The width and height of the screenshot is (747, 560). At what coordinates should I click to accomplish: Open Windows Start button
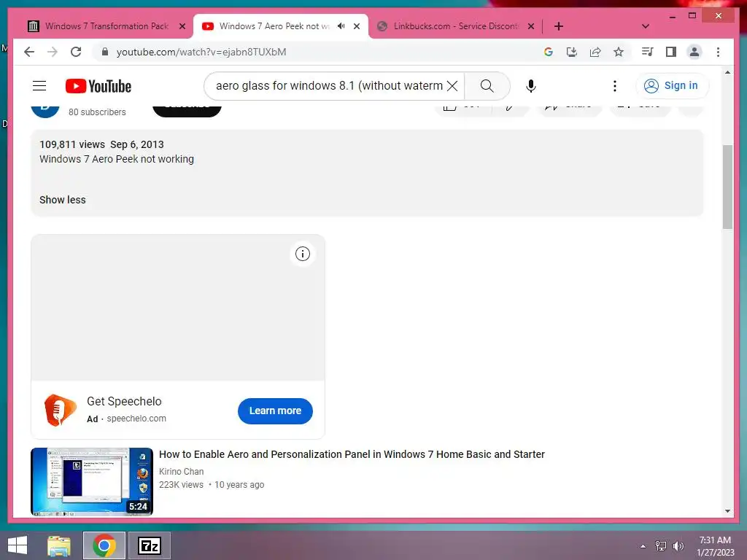point(18,545)
